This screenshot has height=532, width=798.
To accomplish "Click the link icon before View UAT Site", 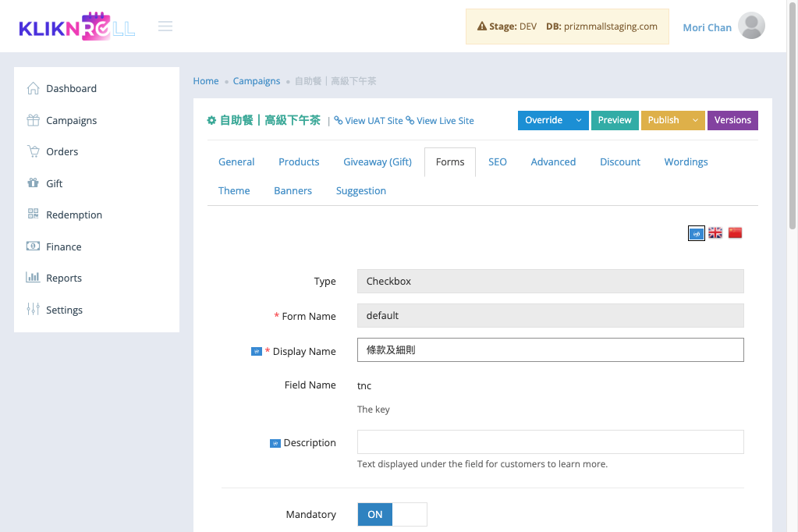I will pyautogui.click(x=339, y=120).
